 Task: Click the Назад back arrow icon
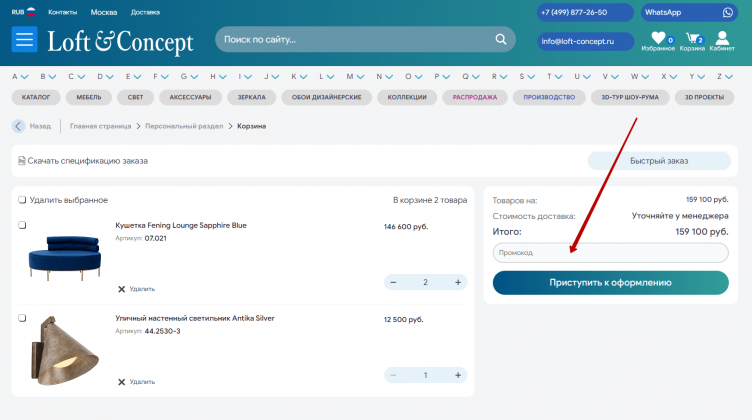coord(19,126)
